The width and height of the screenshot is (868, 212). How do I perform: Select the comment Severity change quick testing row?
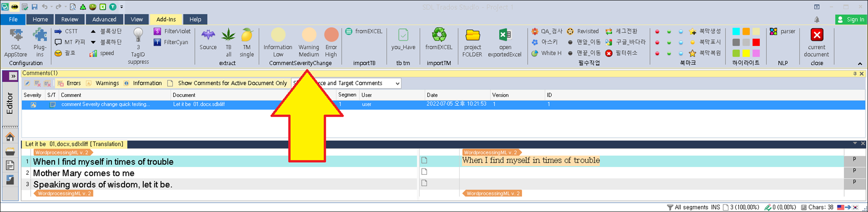tap(443, 104)
